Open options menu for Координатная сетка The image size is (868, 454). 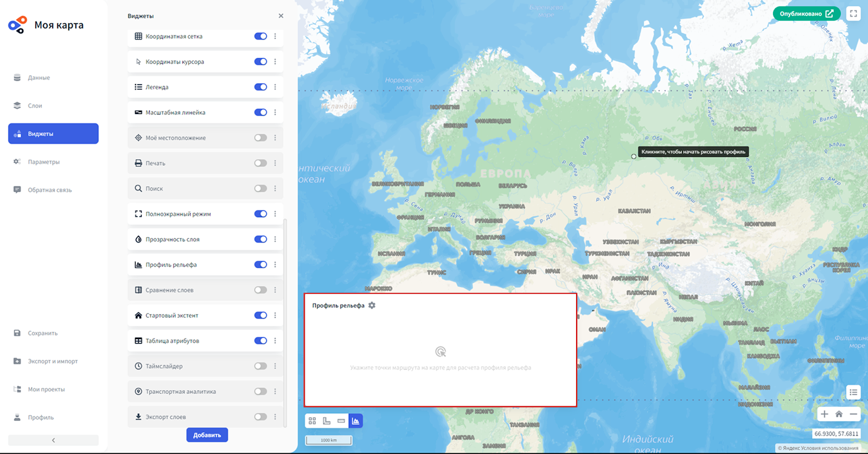275,36
